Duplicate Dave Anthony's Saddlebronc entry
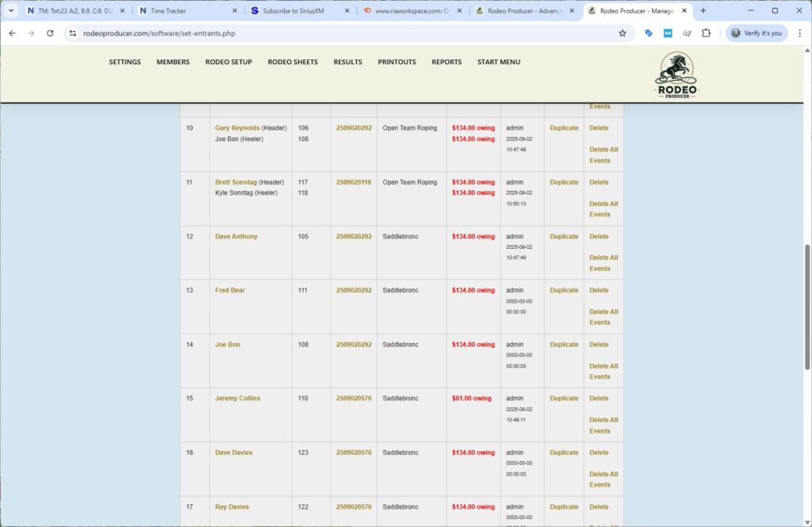 click(563, 236)
